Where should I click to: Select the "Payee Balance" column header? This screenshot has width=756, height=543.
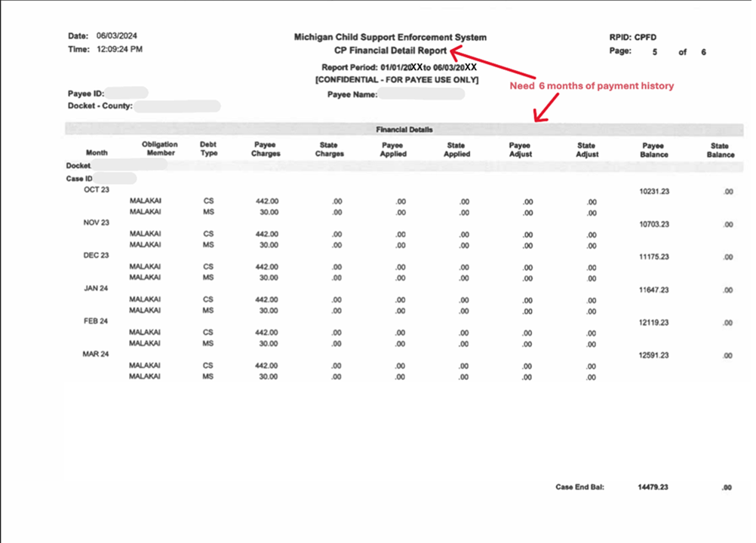pyautogui.click(x=654, y=150)
